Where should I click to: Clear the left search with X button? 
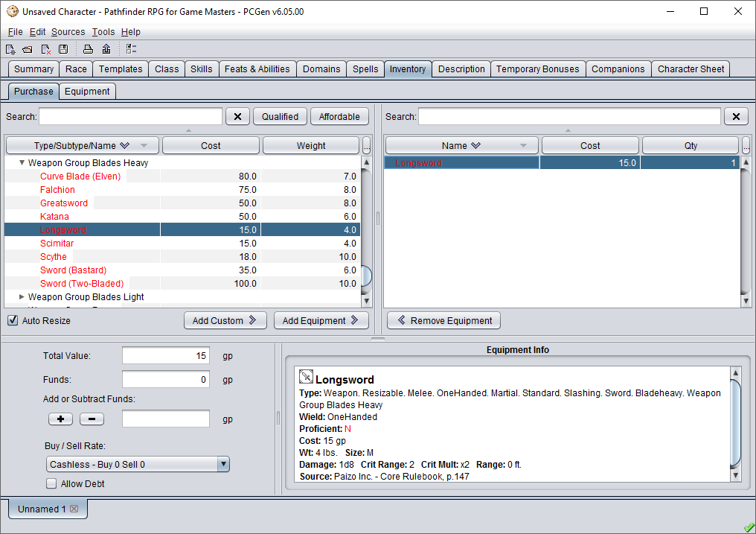point(237,117)
